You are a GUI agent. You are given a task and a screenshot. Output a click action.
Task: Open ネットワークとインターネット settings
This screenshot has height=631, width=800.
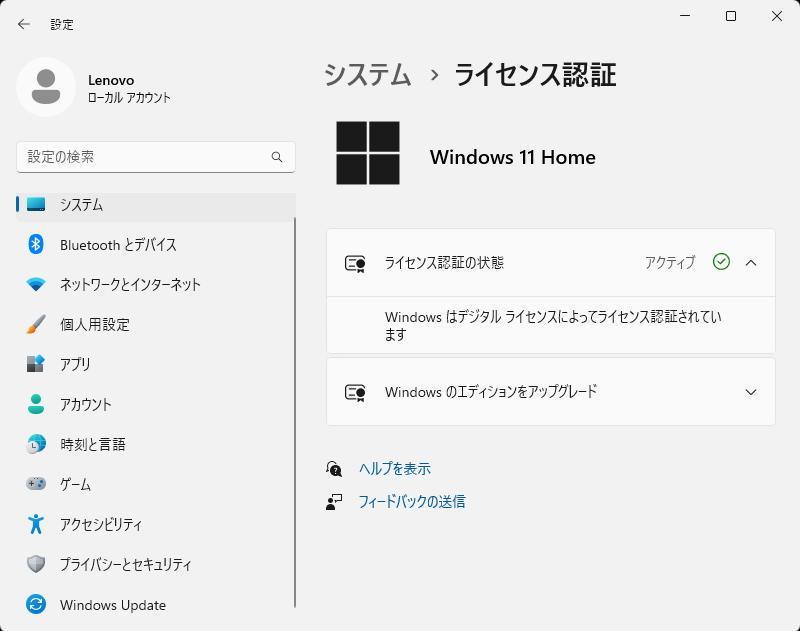click(156, 284)
